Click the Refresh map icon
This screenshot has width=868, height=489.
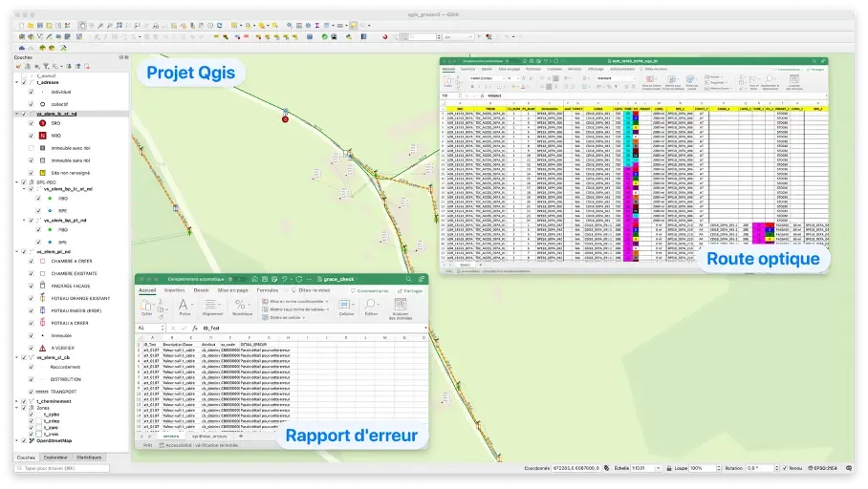tap(219, 26)
